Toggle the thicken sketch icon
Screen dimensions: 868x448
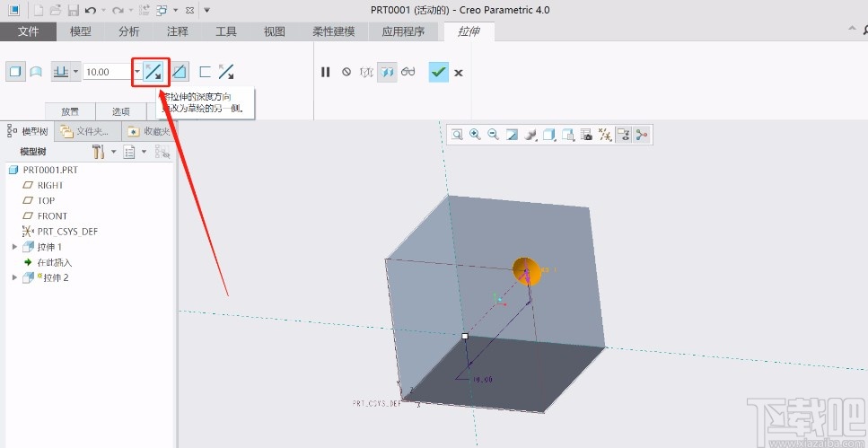(205, 72)
